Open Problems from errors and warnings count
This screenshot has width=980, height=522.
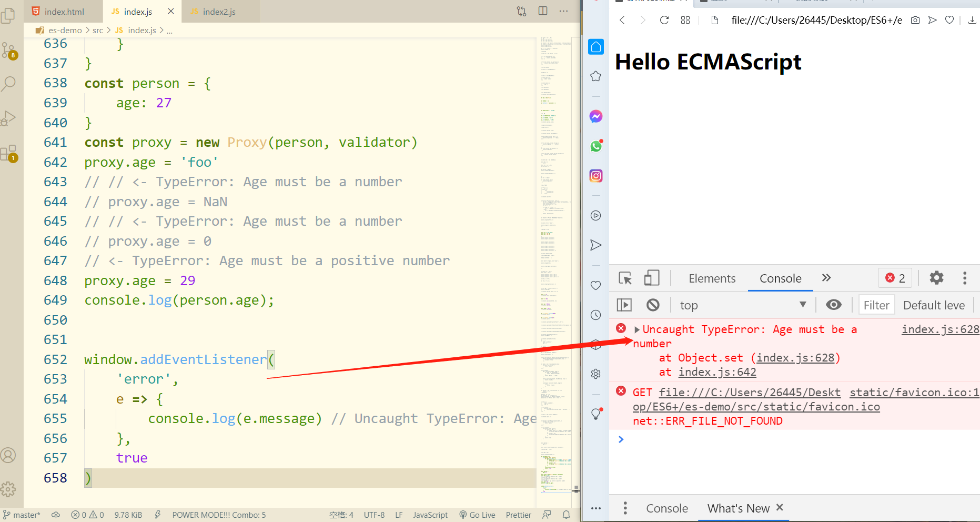[87, 515]
